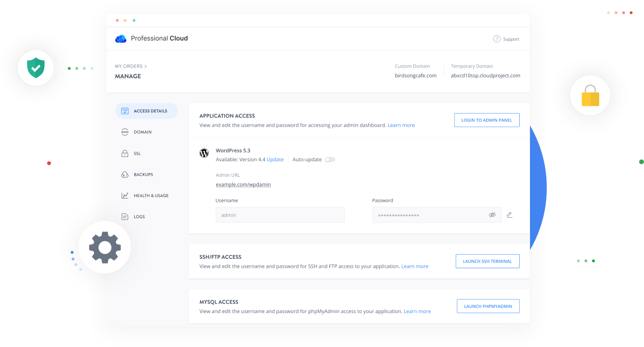Click the WordPress logo icon
Screen dimensions: 644x347
coord(204,153)
